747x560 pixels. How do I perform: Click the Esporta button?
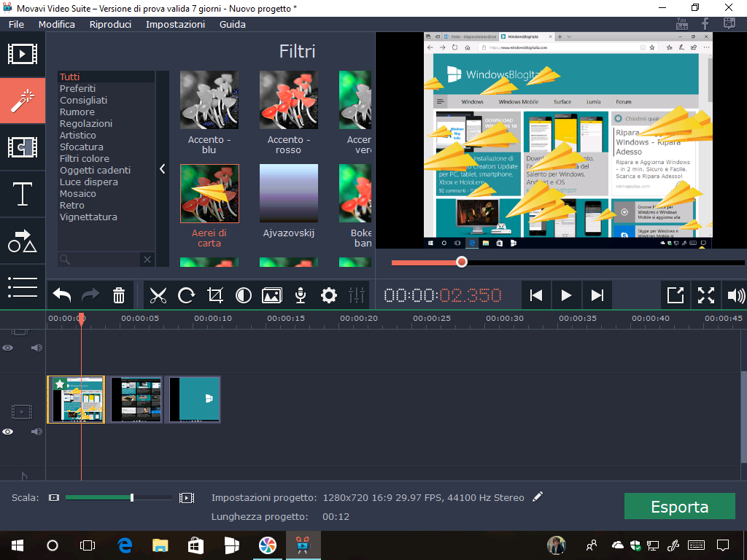click(x=679, y=506)
